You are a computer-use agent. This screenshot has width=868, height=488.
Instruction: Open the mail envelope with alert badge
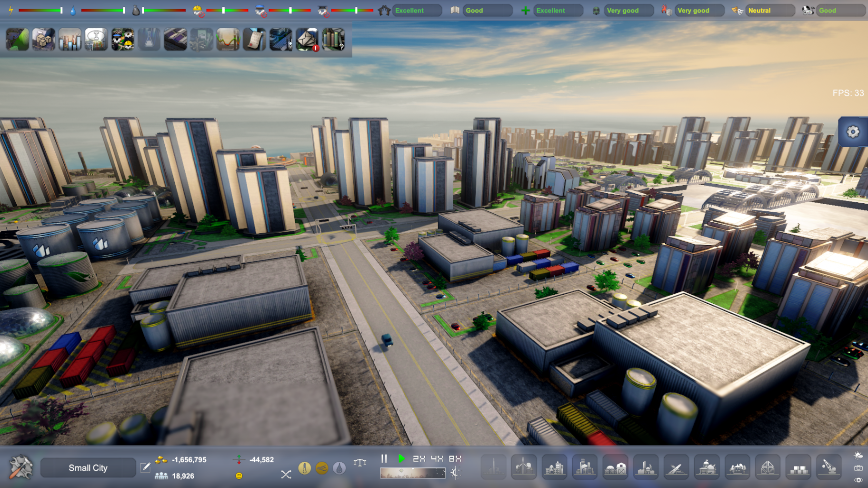pos(307,39)
